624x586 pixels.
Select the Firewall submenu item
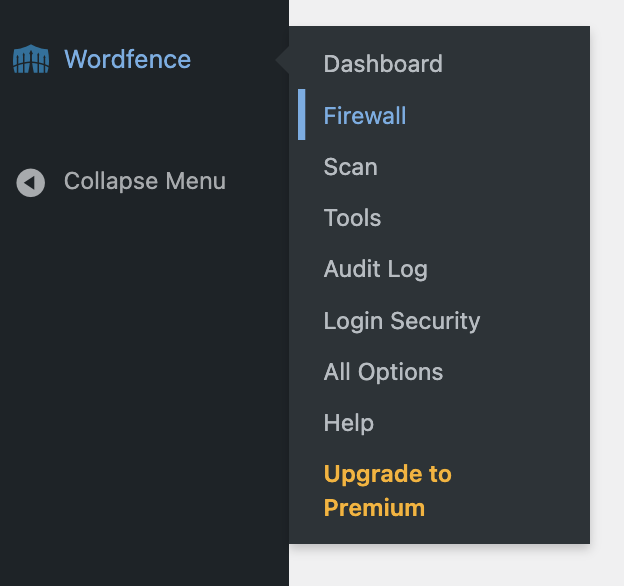(x=365, y=115)
